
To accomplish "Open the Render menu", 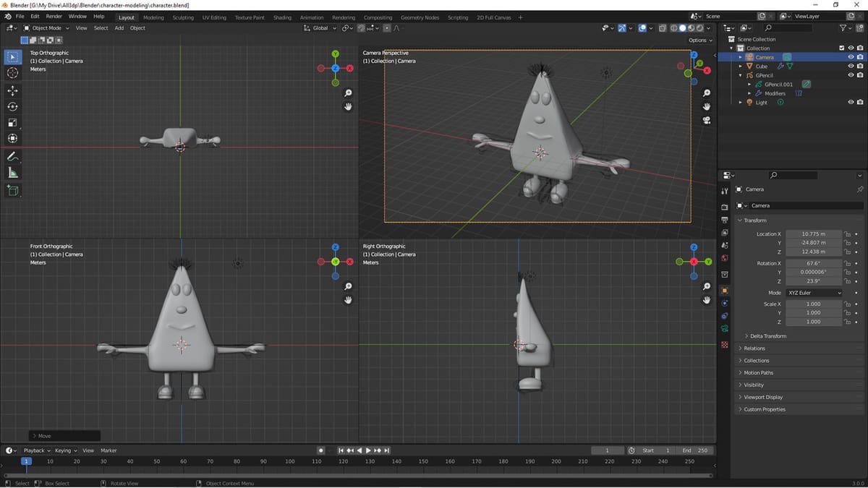I will point(54,16).
